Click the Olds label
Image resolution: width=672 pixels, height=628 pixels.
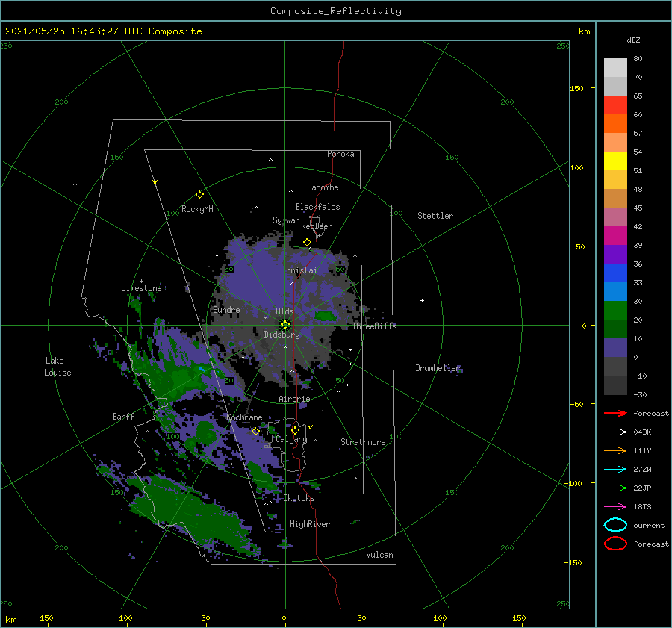click(x=284, y=311)
